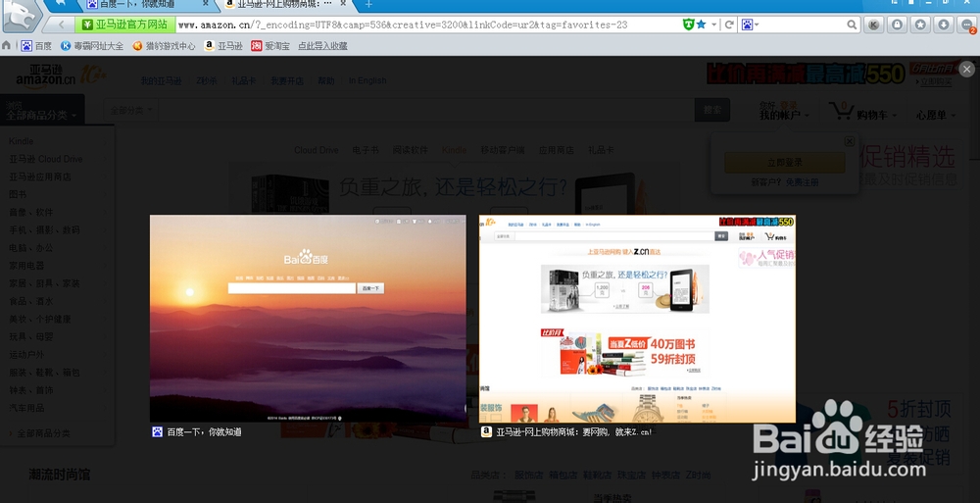Open downloads with the down-arrow toolbar button
This screenshot has height=503, width=980.
click(x=943, y=25)
